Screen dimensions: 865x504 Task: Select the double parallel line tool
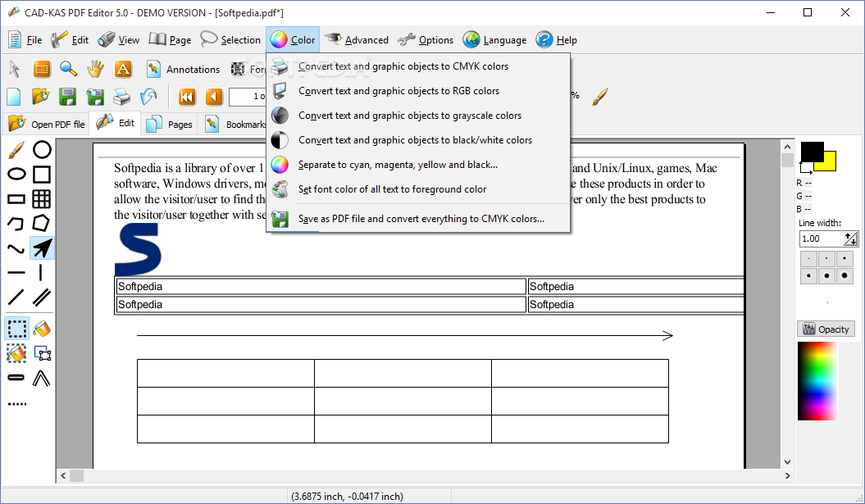pyautogui.click(x=41, y=297)
